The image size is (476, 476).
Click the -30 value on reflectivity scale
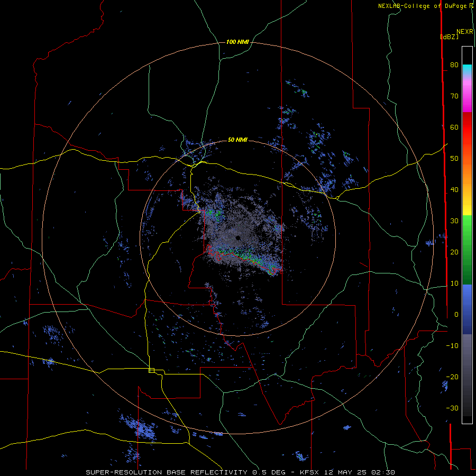coord(452,408)
